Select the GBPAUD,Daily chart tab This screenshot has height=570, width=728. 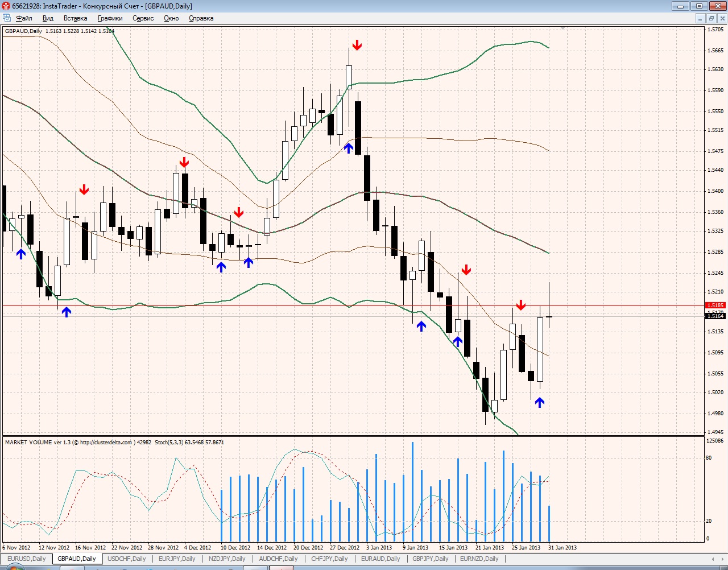click(77, 559)
